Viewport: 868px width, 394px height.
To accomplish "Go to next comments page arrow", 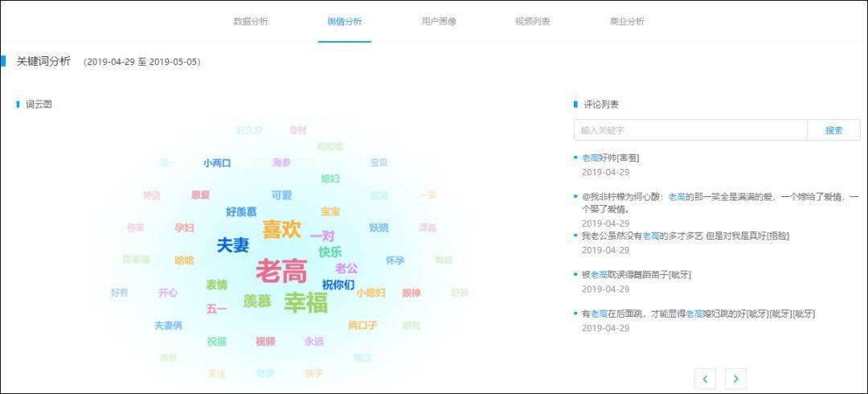I will 735,379.
